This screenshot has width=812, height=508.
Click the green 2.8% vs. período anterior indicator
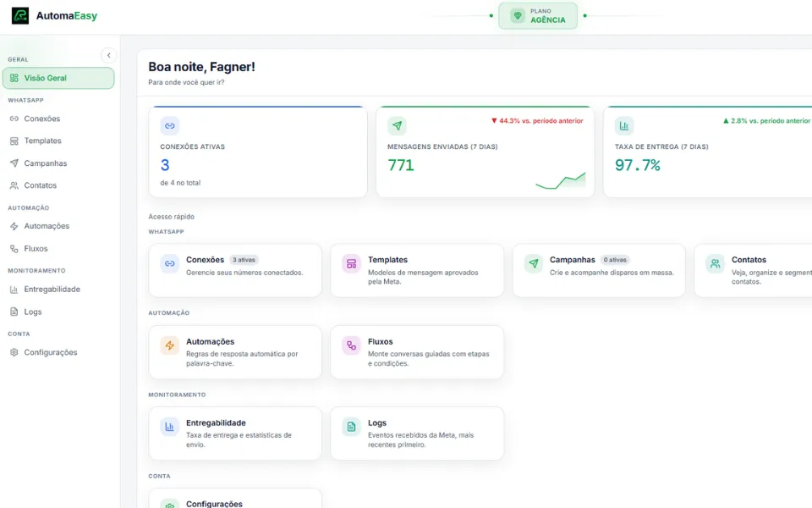pyautogui.click(x=766, y=121)
